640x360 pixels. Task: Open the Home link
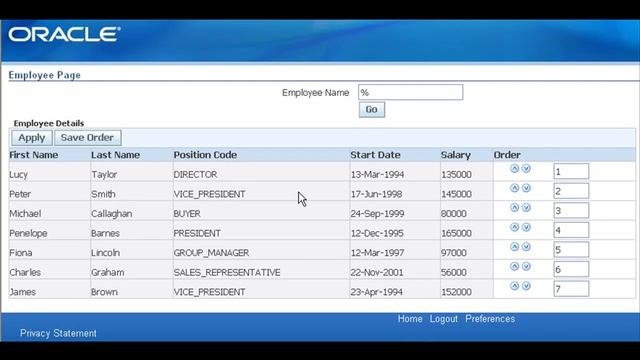tap(410, 319)
